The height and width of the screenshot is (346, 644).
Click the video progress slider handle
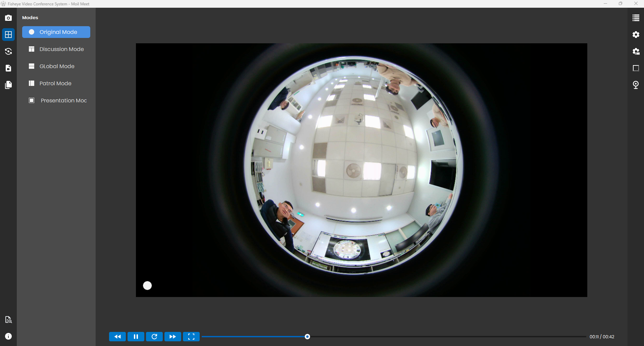(x=307, y=337)
